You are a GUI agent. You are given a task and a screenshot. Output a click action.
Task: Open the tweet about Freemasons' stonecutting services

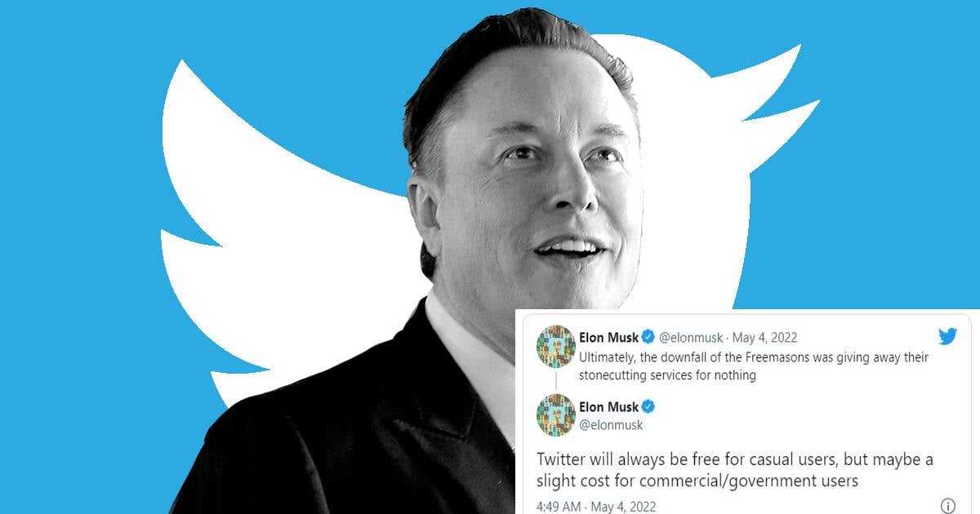click(x=754, y=366)
